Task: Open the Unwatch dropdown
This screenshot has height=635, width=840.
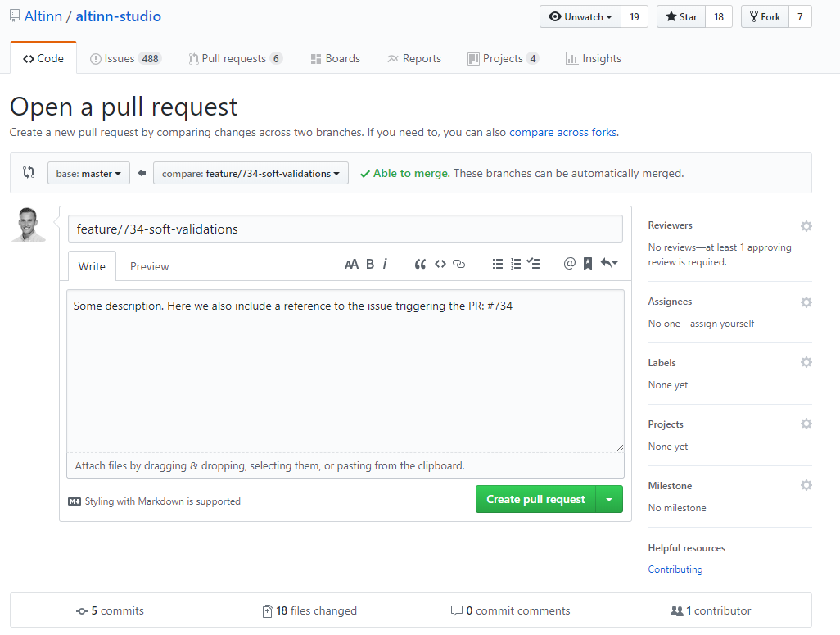Action: (580, 17)
